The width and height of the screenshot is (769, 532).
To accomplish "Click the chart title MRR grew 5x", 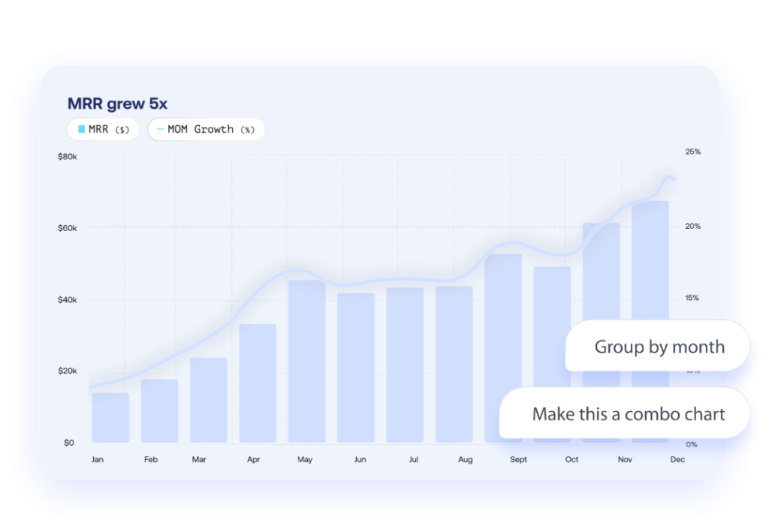I will click(x=117, y=104).
